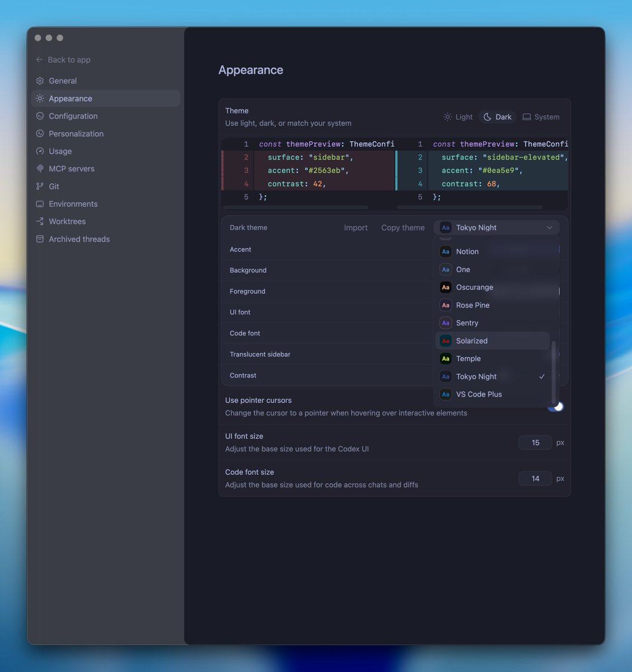Toggle the Use pointer cursors switch
The image size is (632, 672).
556,407
